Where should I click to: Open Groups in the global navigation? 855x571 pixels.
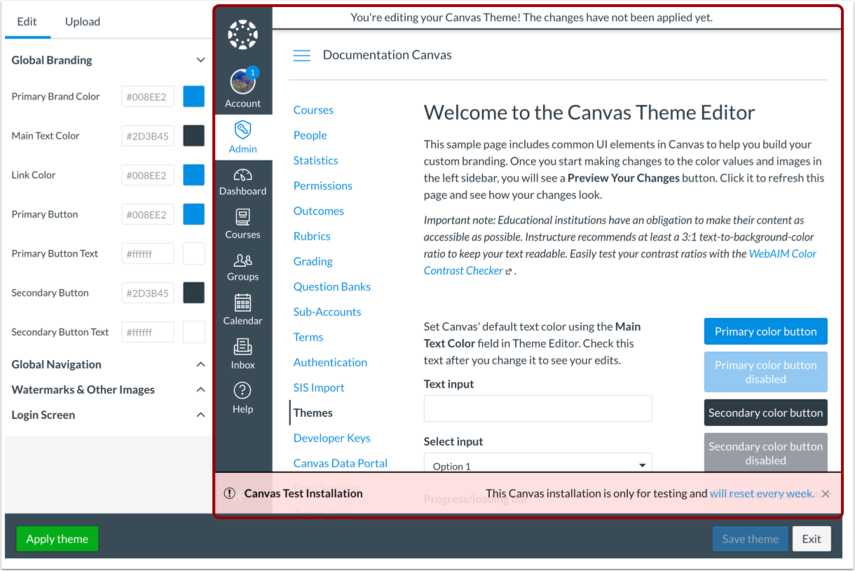point(243,267)
